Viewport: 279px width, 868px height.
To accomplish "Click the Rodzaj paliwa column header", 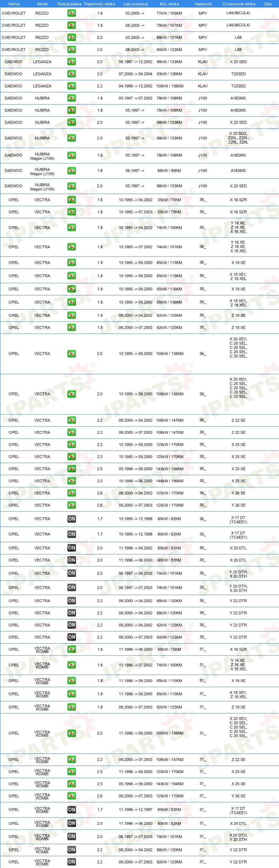I will tap(69, 4).
